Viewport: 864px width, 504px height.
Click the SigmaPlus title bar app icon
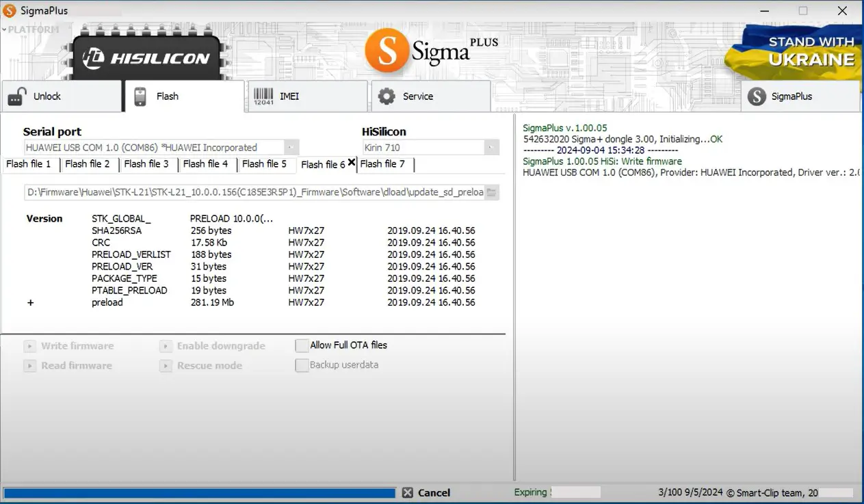pos(10,11)
